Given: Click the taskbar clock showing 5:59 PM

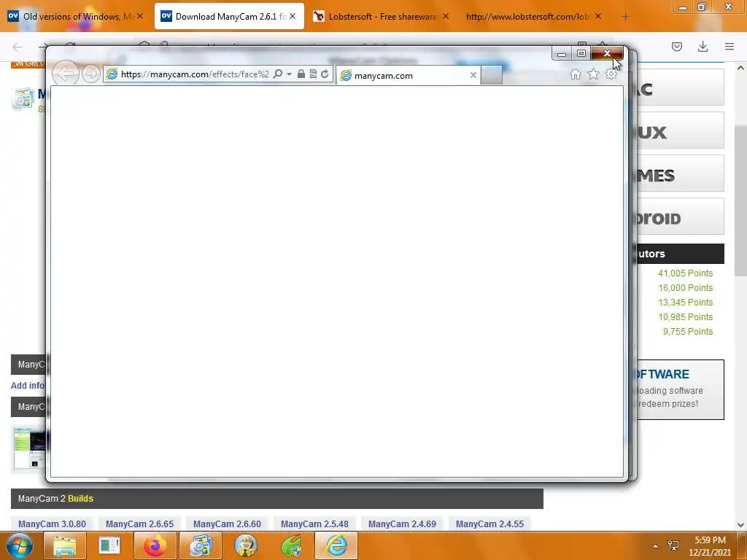Looking at the screenshot, I should click(x=710, y=546).
